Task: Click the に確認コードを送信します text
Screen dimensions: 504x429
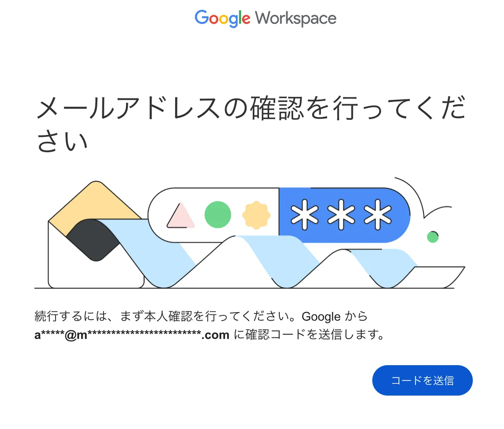Action: 309,335
